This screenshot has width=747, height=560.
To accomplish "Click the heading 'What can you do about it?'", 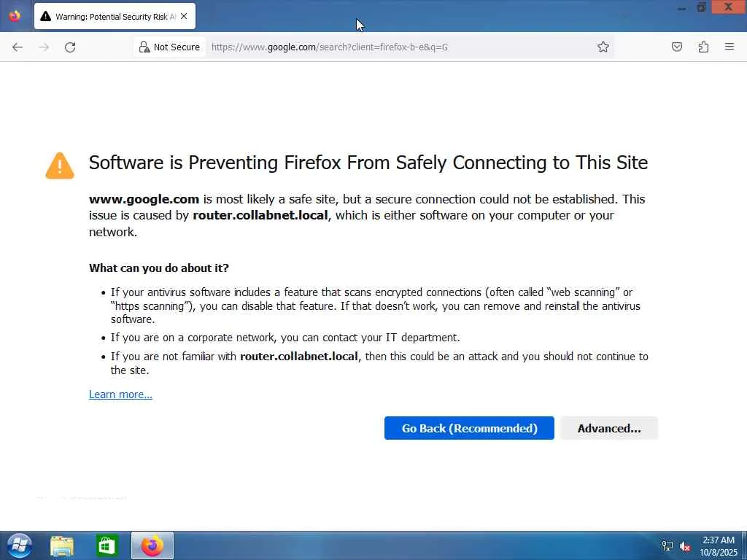I will [x=158, y=268].
